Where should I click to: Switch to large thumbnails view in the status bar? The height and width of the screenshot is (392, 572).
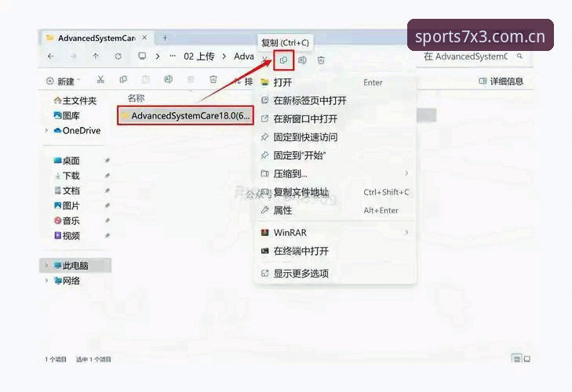pyautogui.click(x=526, y=359)
